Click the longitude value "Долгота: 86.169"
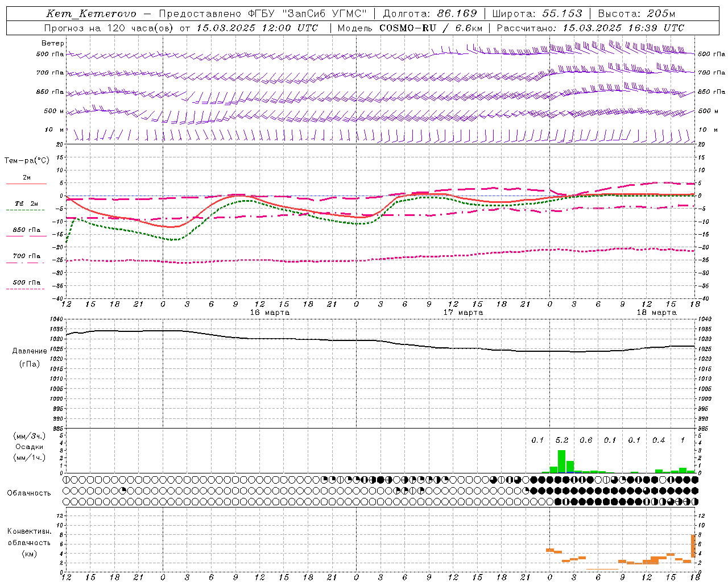 430,14
